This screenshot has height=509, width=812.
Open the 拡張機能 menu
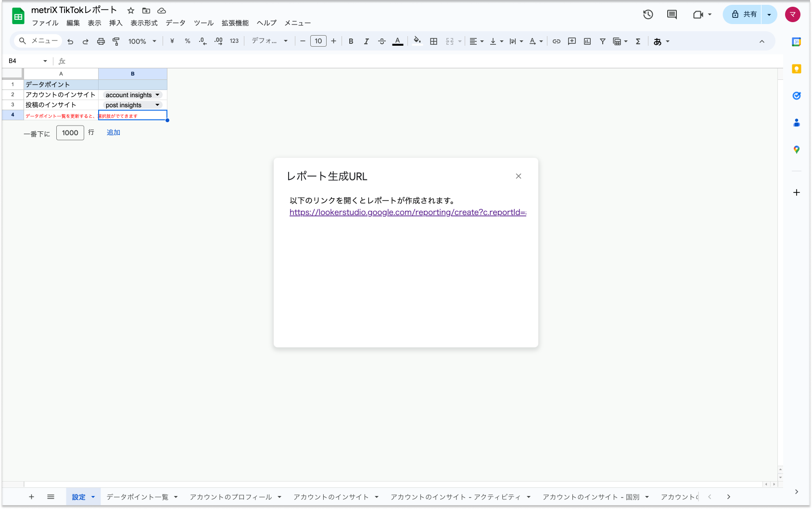[x=235, y=23]
